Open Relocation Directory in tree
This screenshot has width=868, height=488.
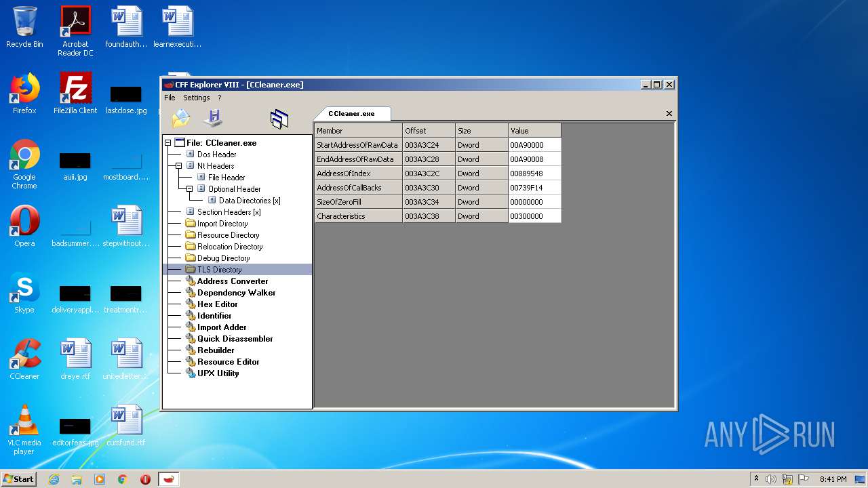coord(229,247)
